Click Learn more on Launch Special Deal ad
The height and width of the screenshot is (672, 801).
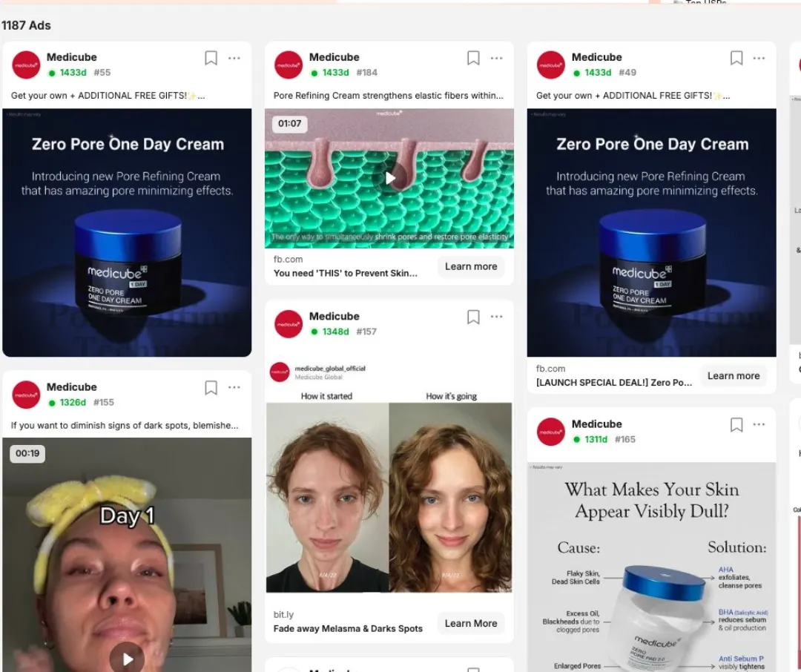point(733,375)
